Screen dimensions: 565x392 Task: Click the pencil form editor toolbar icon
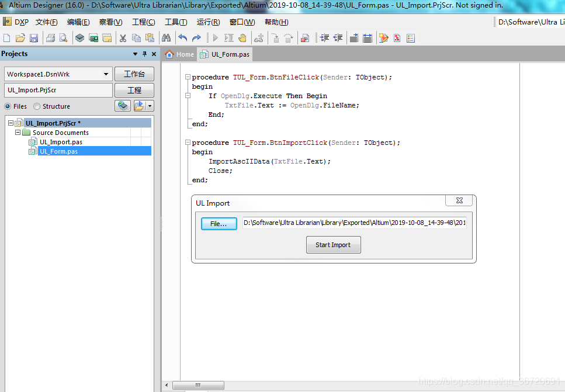[384, 38]
